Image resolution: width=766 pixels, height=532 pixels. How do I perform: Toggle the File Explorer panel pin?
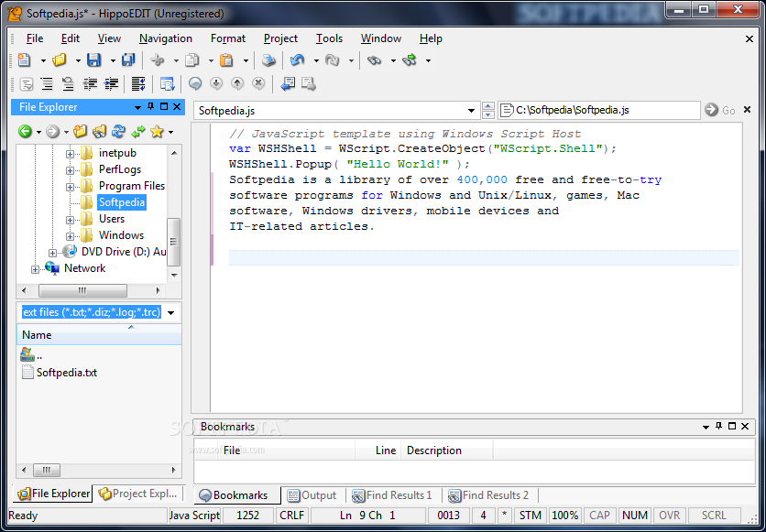click(151, 106)
